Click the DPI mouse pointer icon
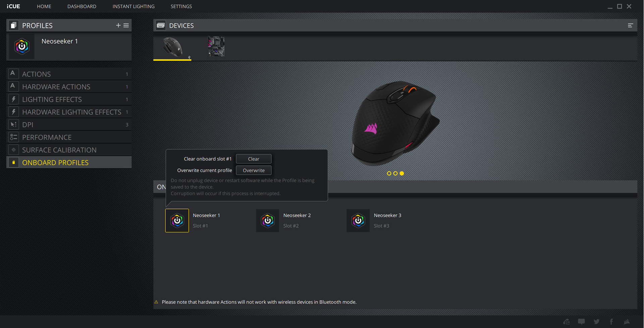 click(13, 124)
